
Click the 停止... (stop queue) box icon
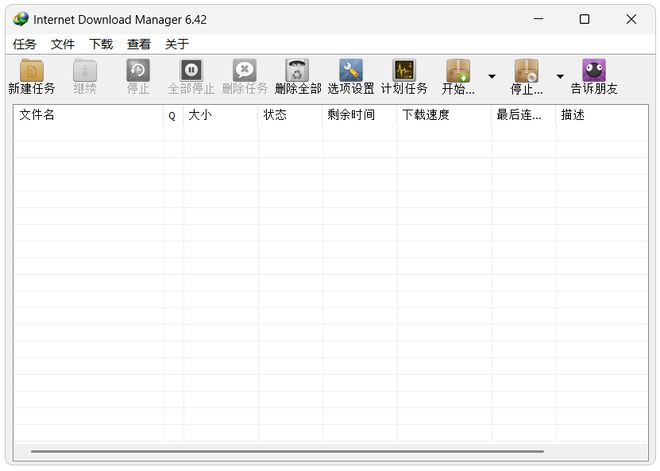[526, 70]
